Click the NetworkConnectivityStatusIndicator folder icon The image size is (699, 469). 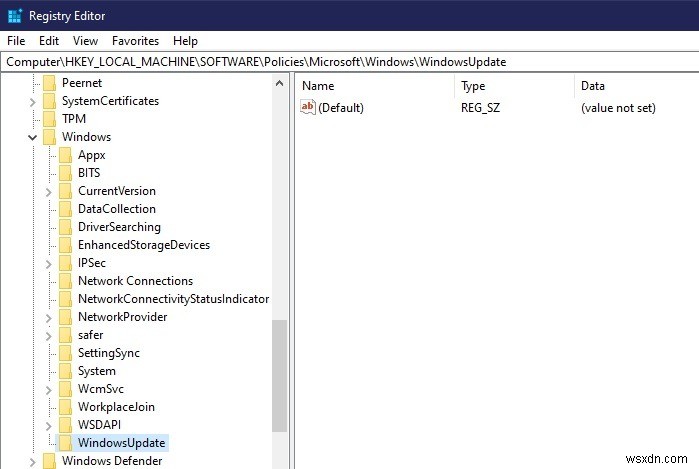point(66,299)
